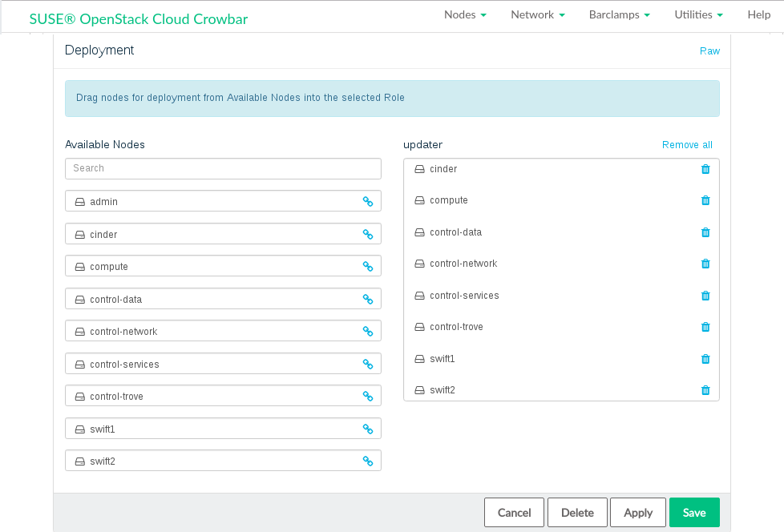
Task: Delete control-data from updater via trash icon
Action: coord(705,232)
